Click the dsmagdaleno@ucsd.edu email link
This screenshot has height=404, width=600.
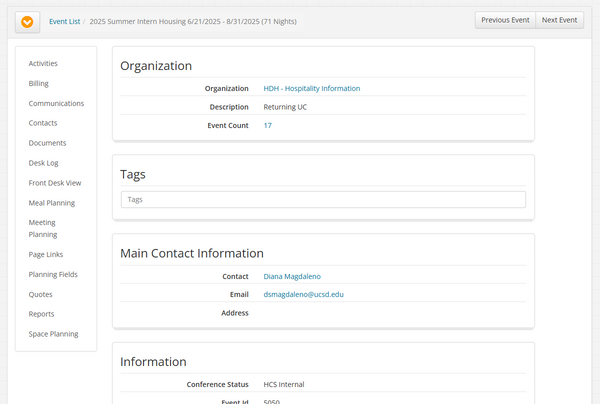(x=303, y=294)
